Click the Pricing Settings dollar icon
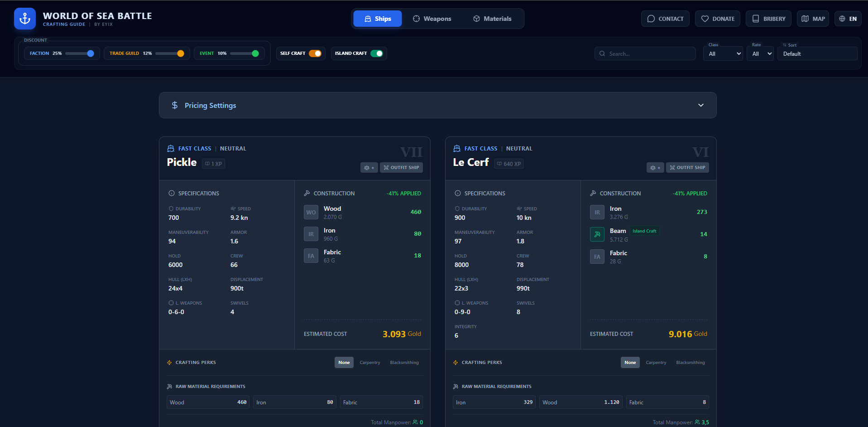 [x=175, y=105]
